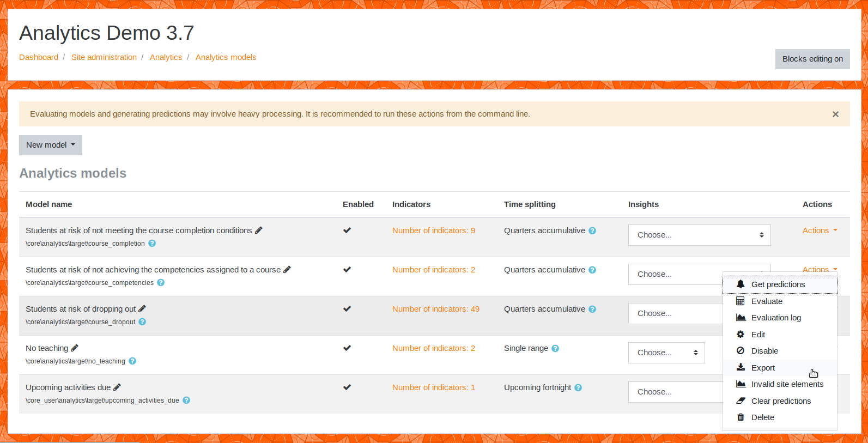Click help icon beside 'Single range'

click(555, 349)
